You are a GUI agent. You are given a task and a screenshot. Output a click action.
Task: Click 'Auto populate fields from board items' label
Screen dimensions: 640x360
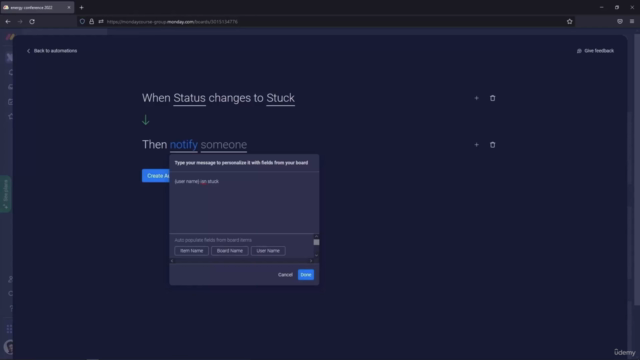[213, 240]
